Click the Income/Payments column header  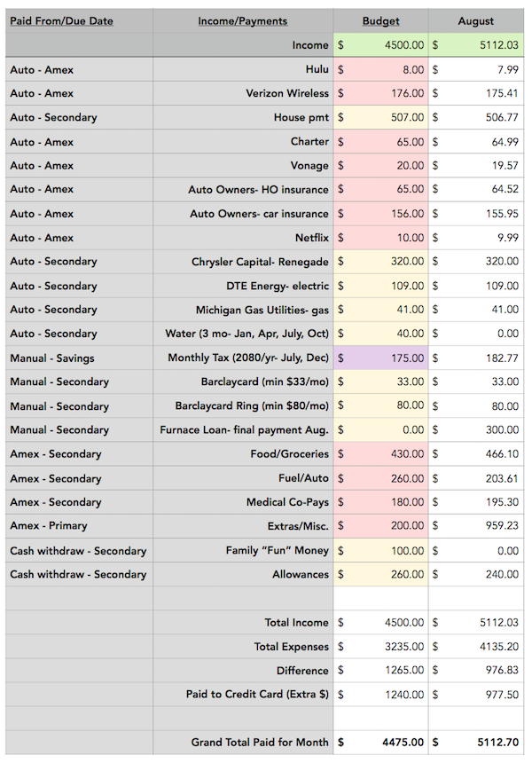pos(243,21)
